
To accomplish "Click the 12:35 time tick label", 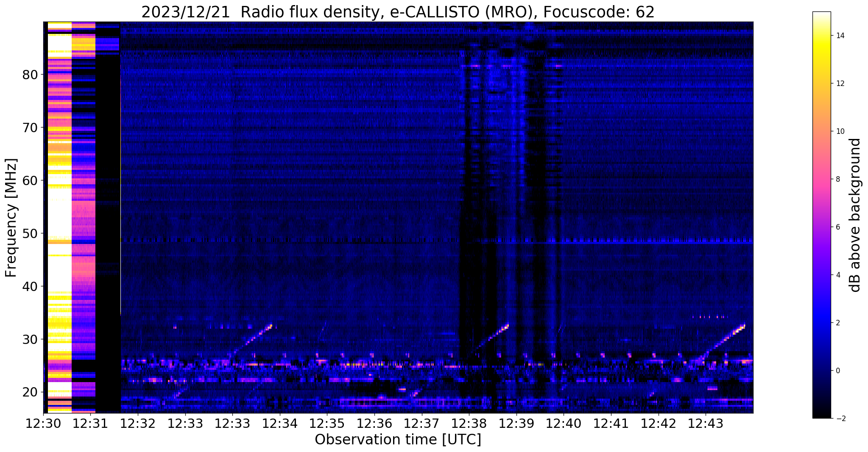I will tap(327, 423).
